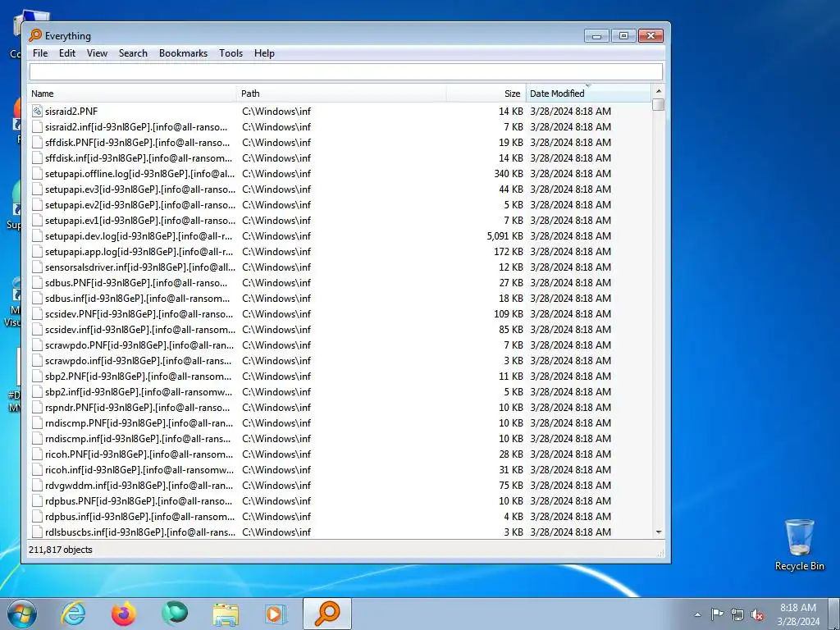The width and height of the screenshot is (840, 630).
Task: Click the 340 KB size value
Action: [509, 174]
